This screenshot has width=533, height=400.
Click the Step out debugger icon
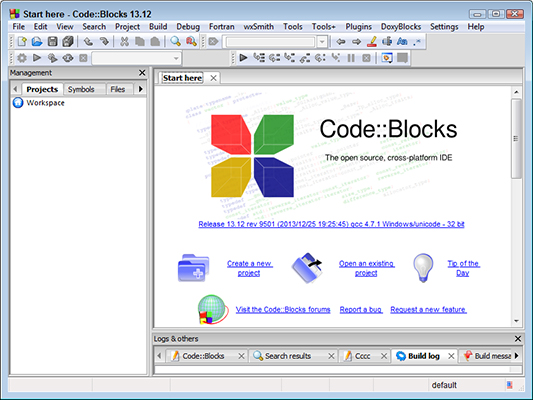pos(305,58)
